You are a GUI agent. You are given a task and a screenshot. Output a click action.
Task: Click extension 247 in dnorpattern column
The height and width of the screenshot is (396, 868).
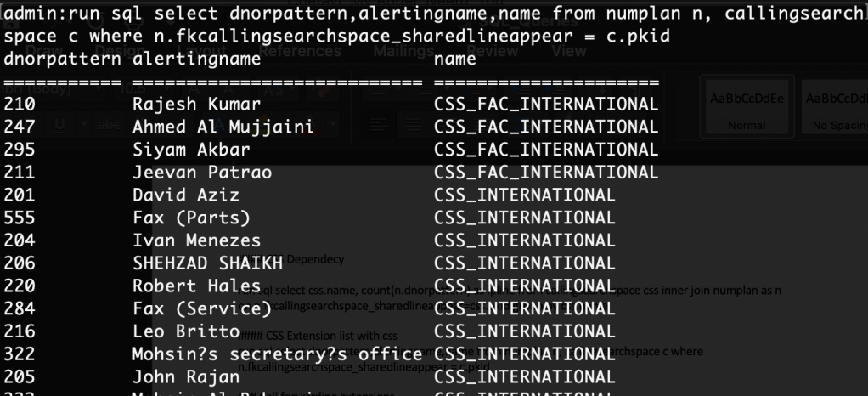tap(17, 127)
